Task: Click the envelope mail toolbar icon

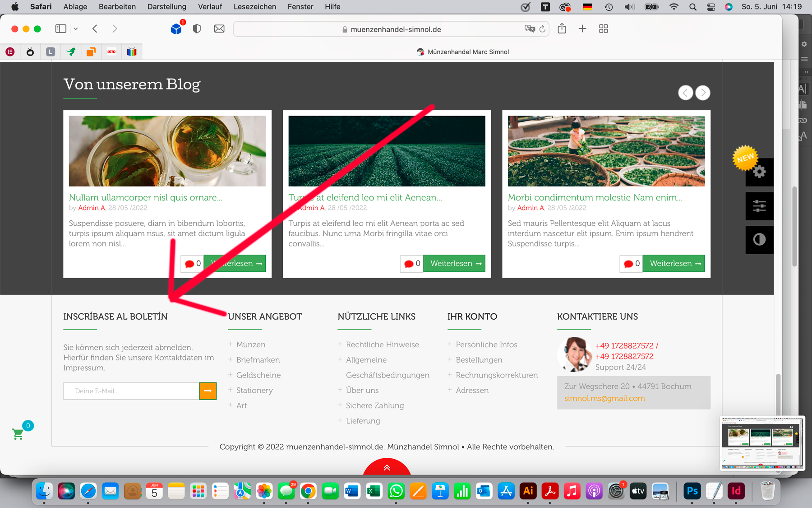Action: [219, 29]
